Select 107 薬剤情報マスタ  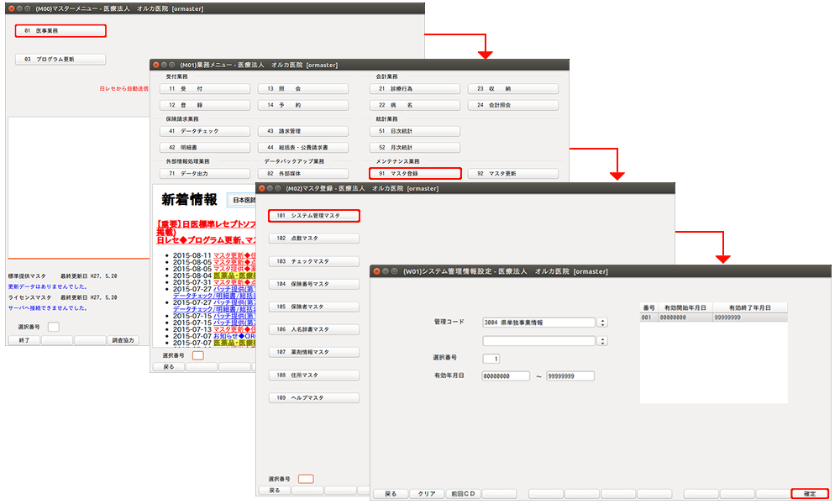tap(314, 353)
